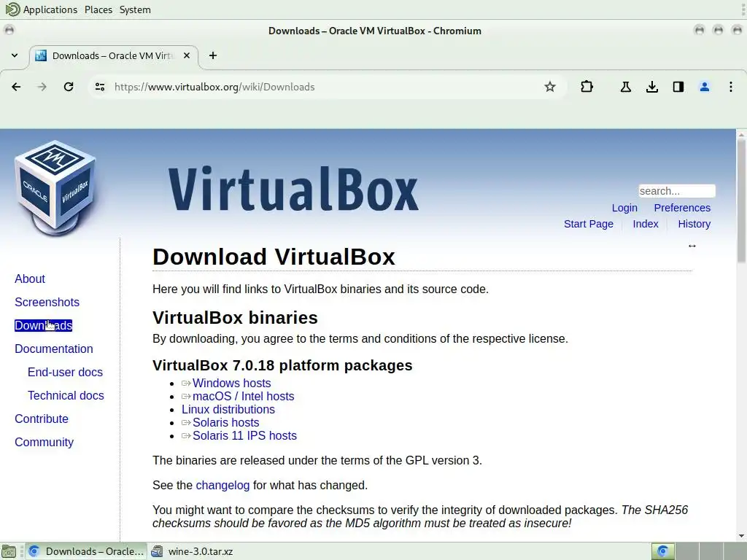Select the Downloads – Oracle VM VirtualBox tab
This screenshot has height=560, width=747.
(114, 55)
